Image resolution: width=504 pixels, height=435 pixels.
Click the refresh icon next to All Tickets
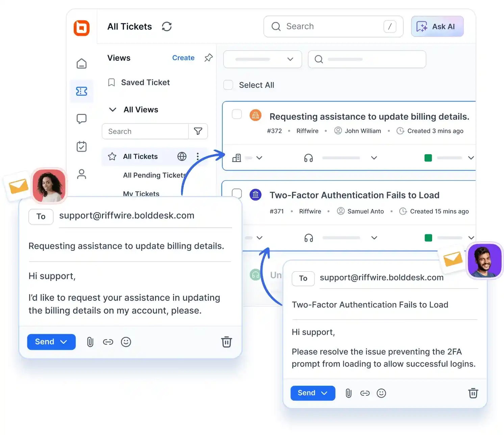167,26
